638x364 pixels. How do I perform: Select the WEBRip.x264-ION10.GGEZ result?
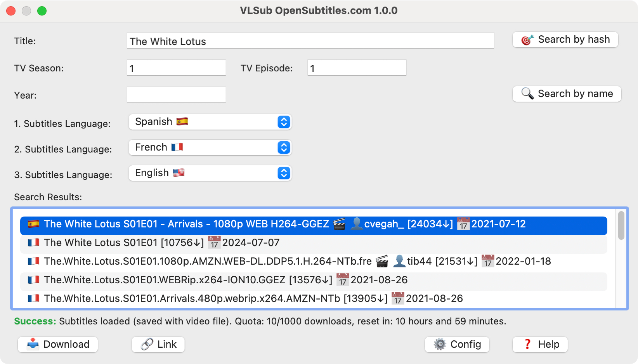(x=314, y=281)
